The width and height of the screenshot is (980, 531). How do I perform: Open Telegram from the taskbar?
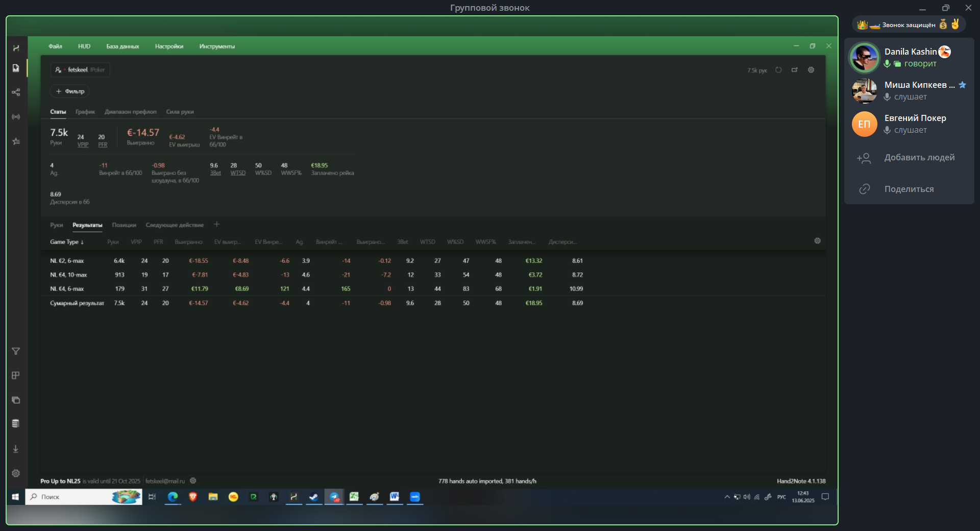tap(334, 497)
